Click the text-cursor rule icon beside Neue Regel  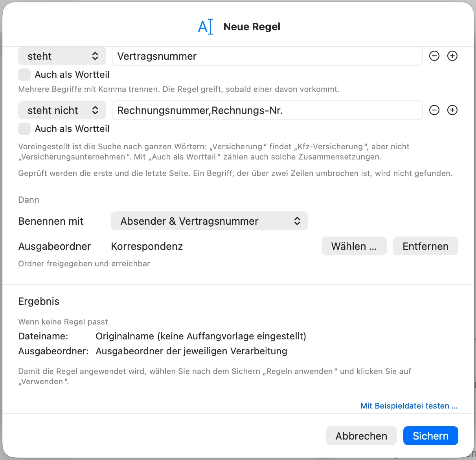[x=206, y=27]
